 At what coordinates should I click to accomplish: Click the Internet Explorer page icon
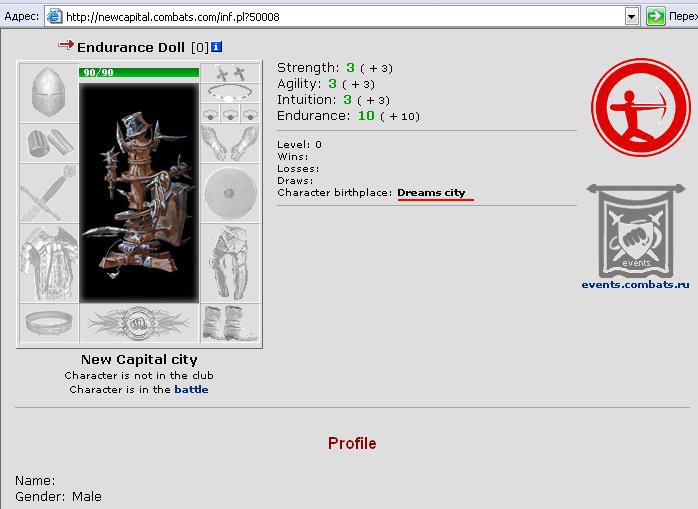coord(55,16)
